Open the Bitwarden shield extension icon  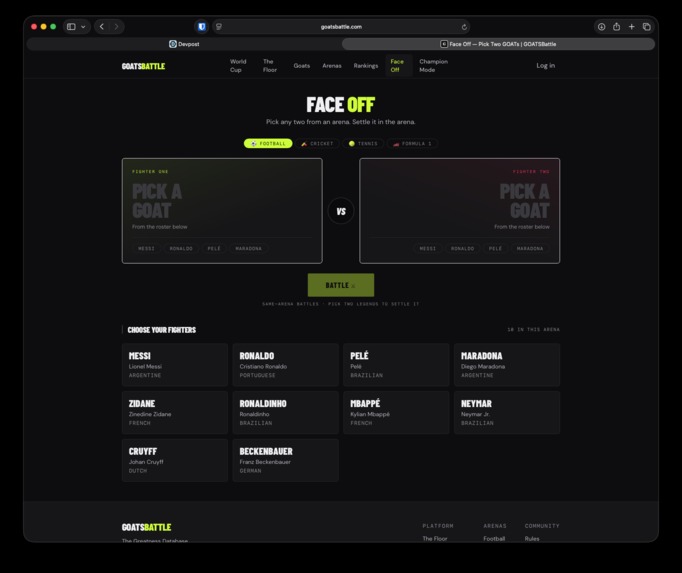201,27
